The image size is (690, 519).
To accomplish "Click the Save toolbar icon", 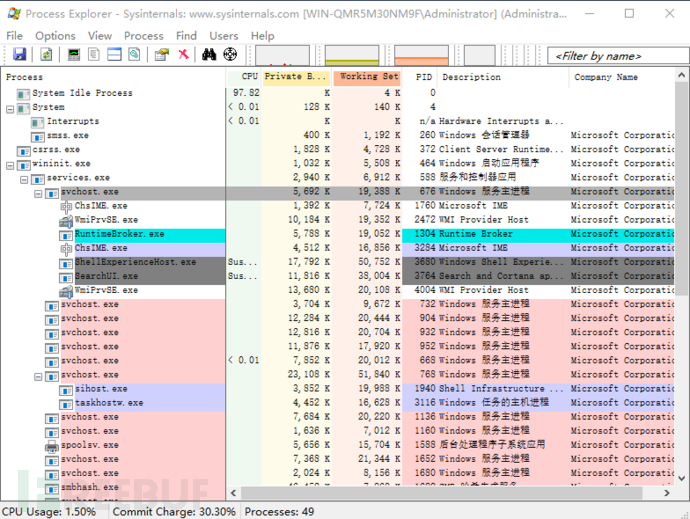I will tap(19, 55).
